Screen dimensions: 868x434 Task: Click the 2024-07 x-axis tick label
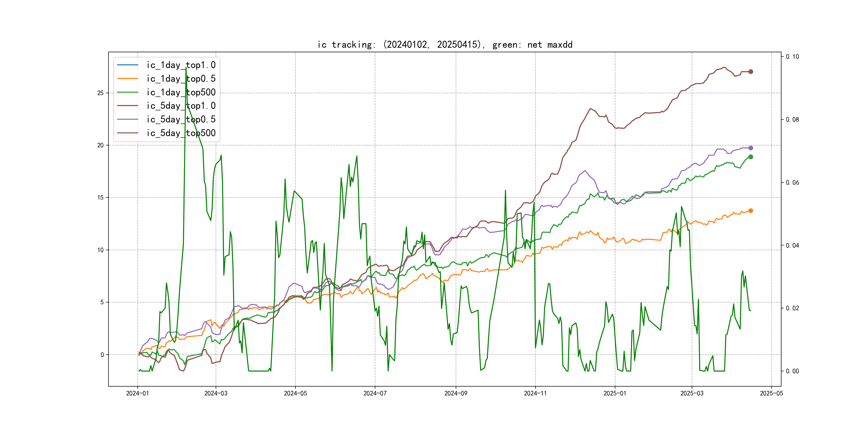375,393
